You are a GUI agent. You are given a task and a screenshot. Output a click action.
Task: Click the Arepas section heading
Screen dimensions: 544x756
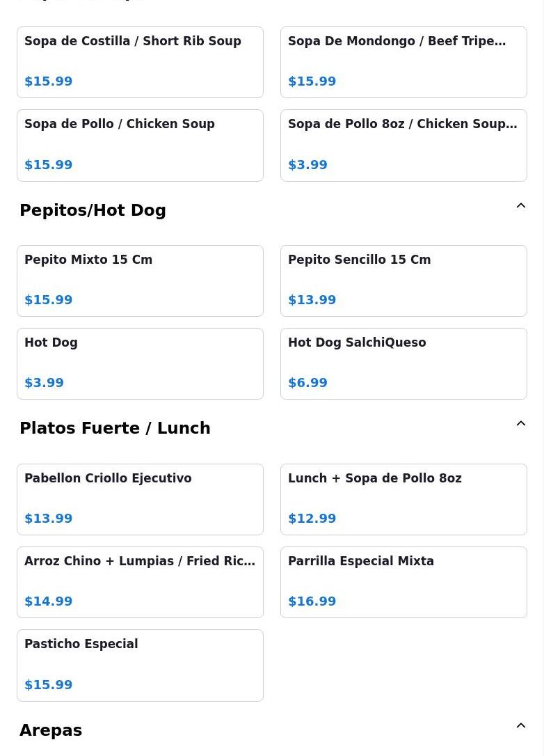(51, 730)
